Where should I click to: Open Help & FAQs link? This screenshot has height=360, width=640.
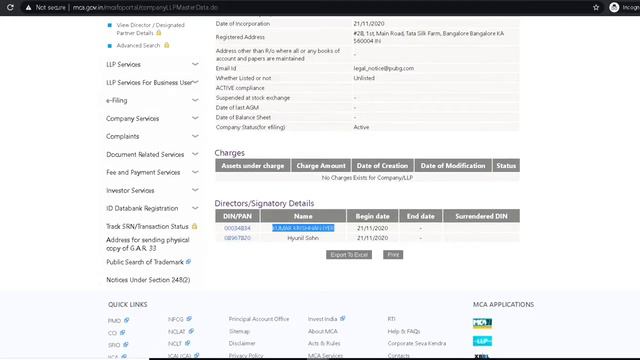coord(404,331)
